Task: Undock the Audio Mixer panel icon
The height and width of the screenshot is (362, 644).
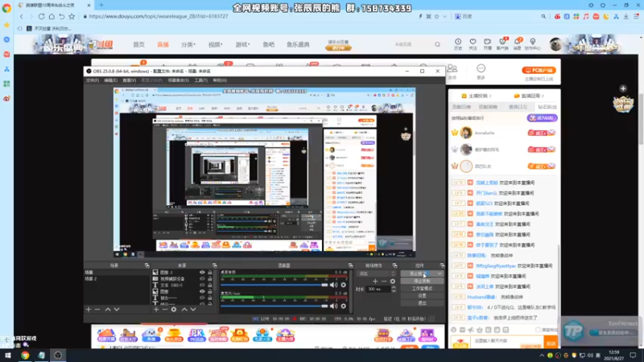Action: click(350, 265)
